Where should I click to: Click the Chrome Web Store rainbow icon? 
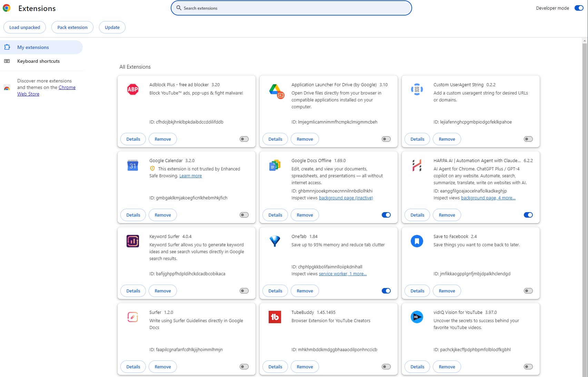coord(7,87)
